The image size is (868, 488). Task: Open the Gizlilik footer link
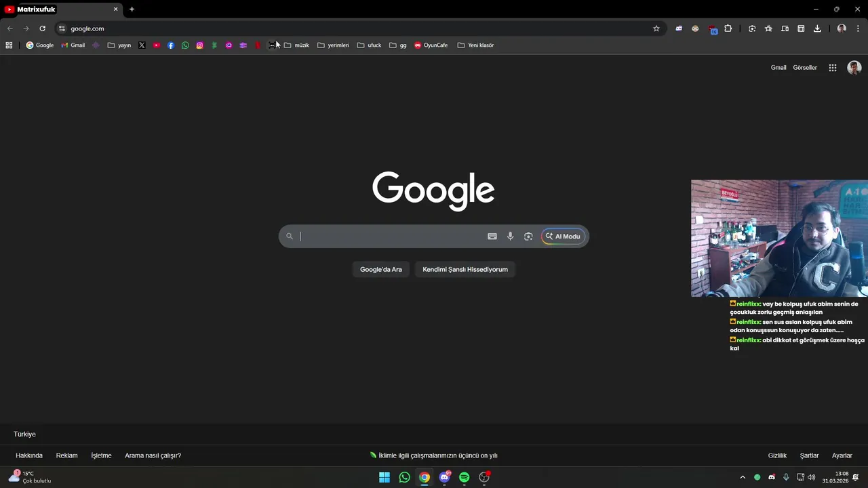[x=777, y=455]
